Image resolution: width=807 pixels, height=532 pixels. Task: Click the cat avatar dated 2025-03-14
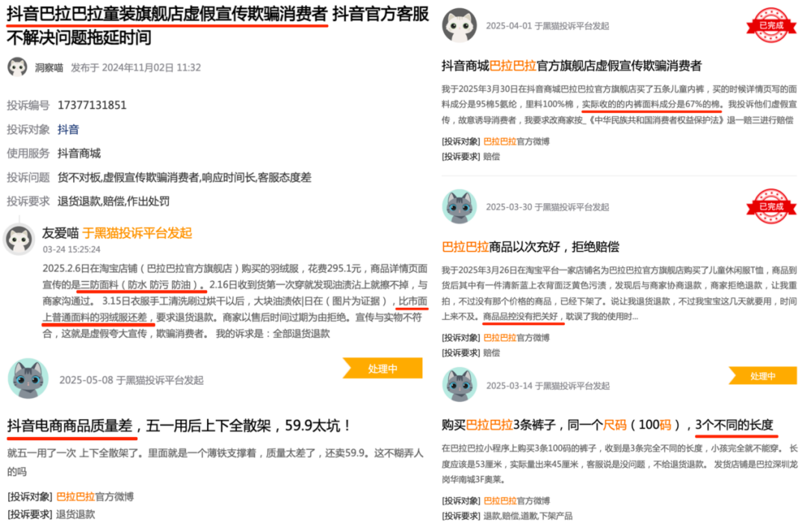point(460,385)
